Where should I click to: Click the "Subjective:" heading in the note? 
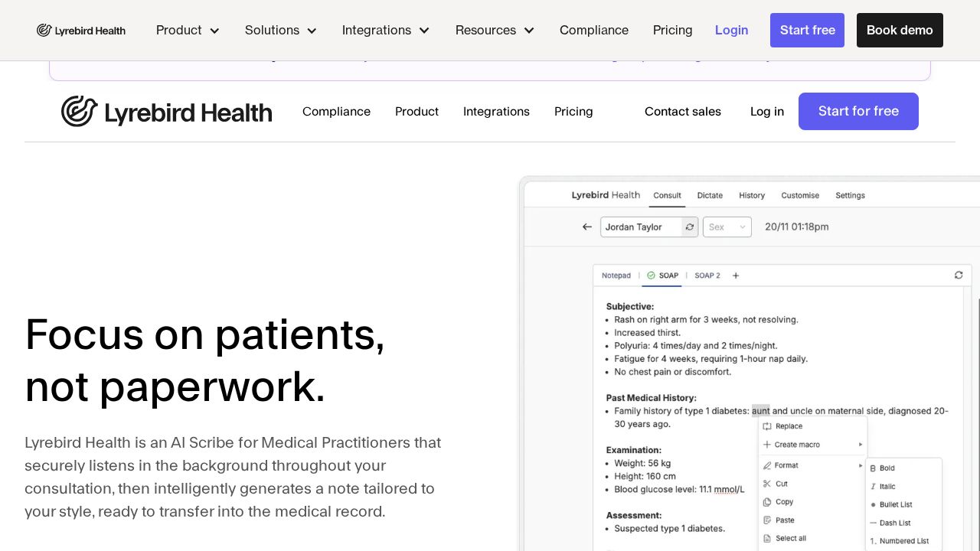(x=630, y=307)
